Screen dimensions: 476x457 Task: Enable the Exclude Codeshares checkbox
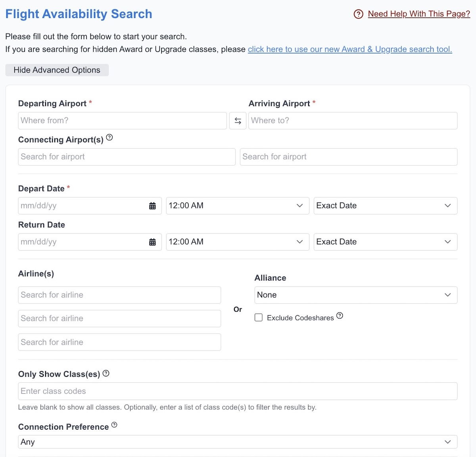click(259, 318)
